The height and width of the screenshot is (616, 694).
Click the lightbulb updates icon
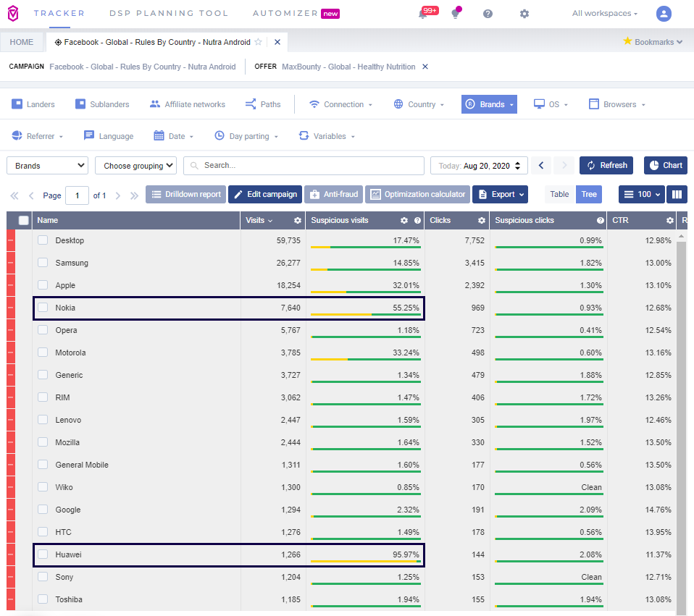coord(455,14)
